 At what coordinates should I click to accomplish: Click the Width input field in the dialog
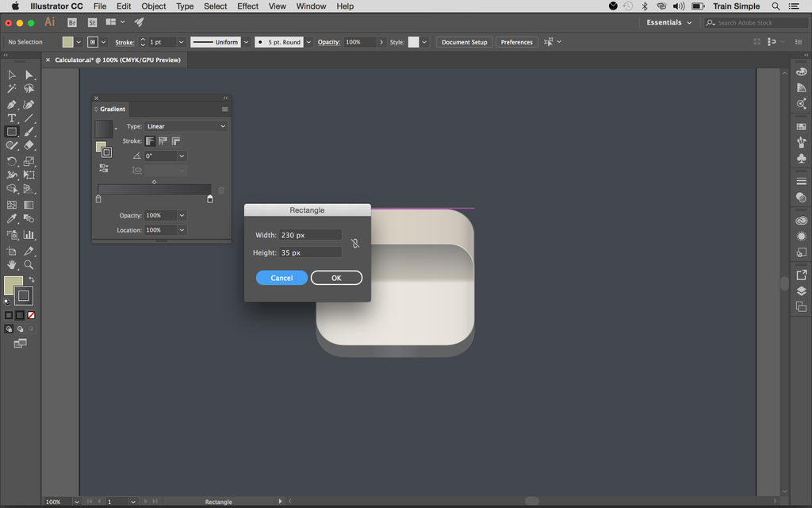(309, 234)
